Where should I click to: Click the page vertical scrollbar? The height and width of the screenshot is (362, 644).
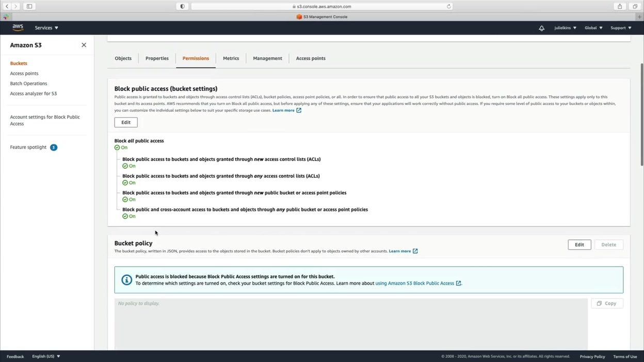[x=642, y=113]
